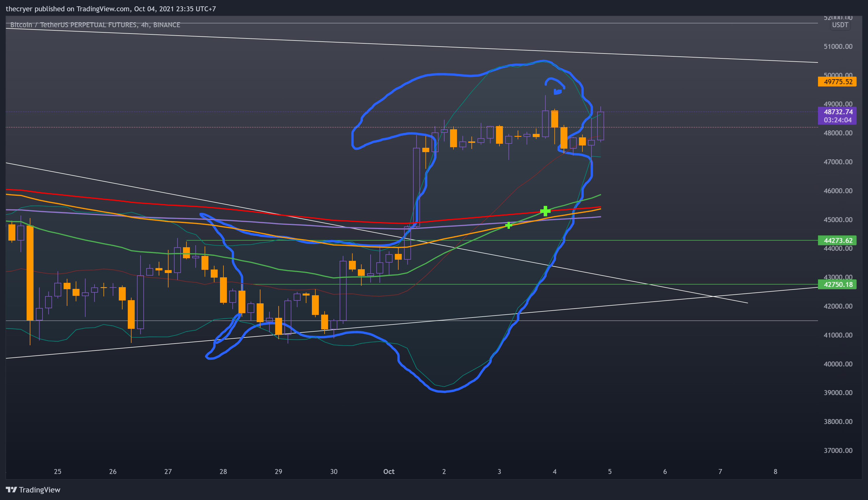
Task: Click the TradingView logo at the bottom
Action: (33, 490)
